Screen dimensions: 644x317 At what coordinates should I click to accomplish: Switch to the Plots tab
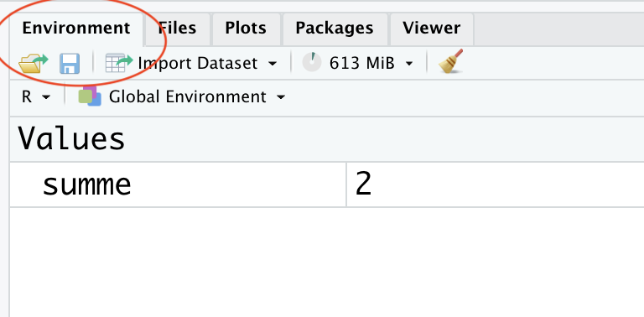(246, 28)
